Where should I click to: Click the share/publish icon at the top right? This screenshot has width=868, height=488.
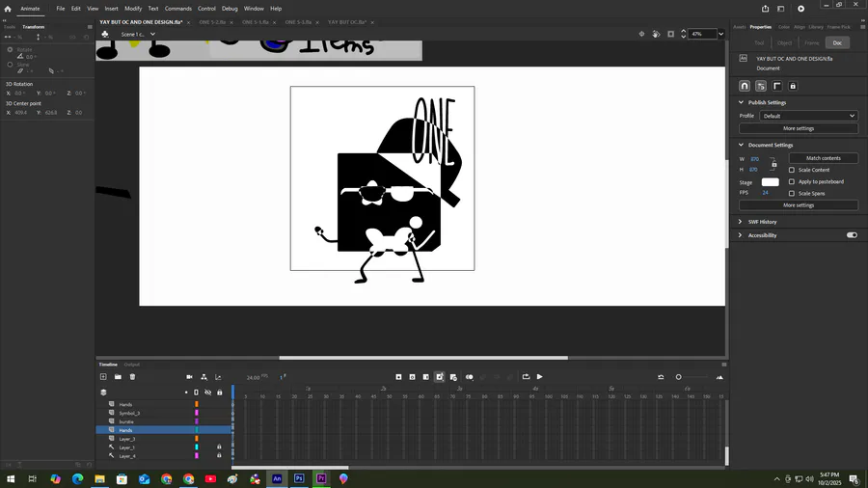[x=765, y=9]
